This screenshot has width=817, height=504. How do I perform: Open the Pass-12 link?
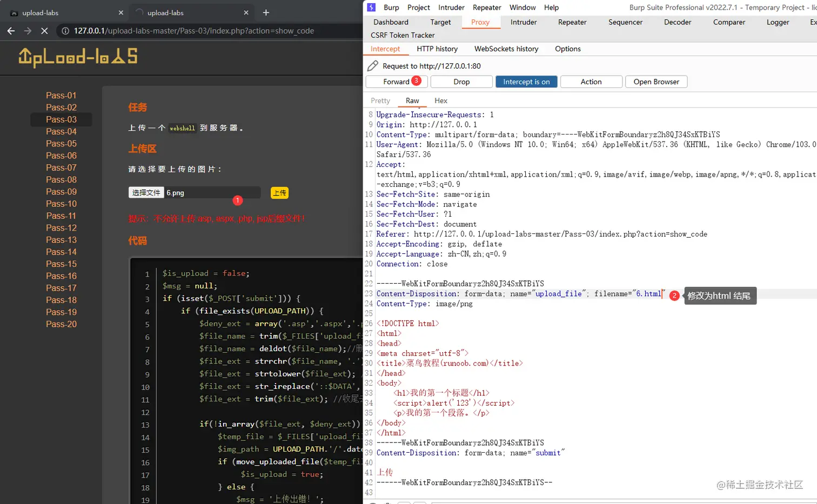(x=61, y=227)
